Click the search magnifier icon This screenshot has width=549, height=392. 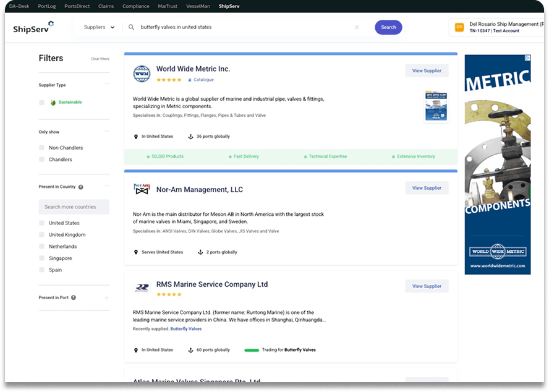131,27
